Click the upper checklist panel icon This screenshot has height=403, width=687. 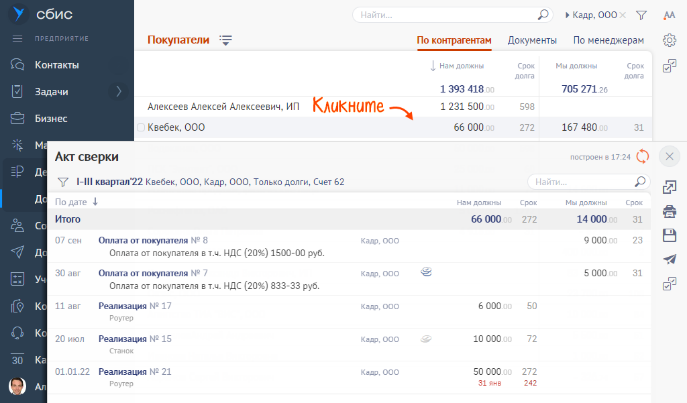pyautogui.click(x=669, y=67)
